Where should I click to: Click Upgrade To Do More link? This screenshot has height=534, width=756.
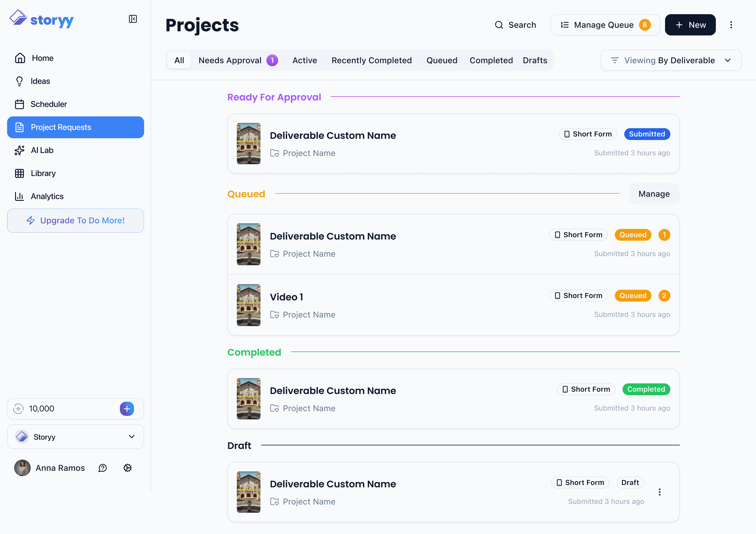point(75,221)
